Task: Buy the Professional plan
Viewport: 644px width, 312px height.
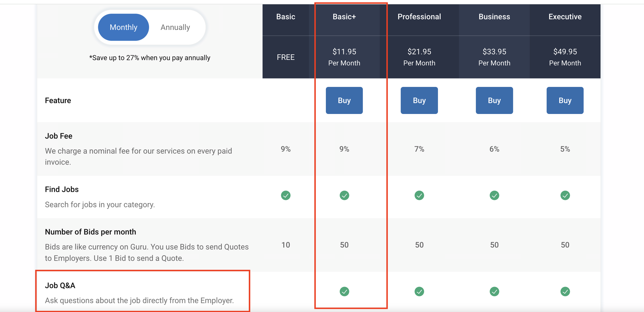Action: pos(419,100)
